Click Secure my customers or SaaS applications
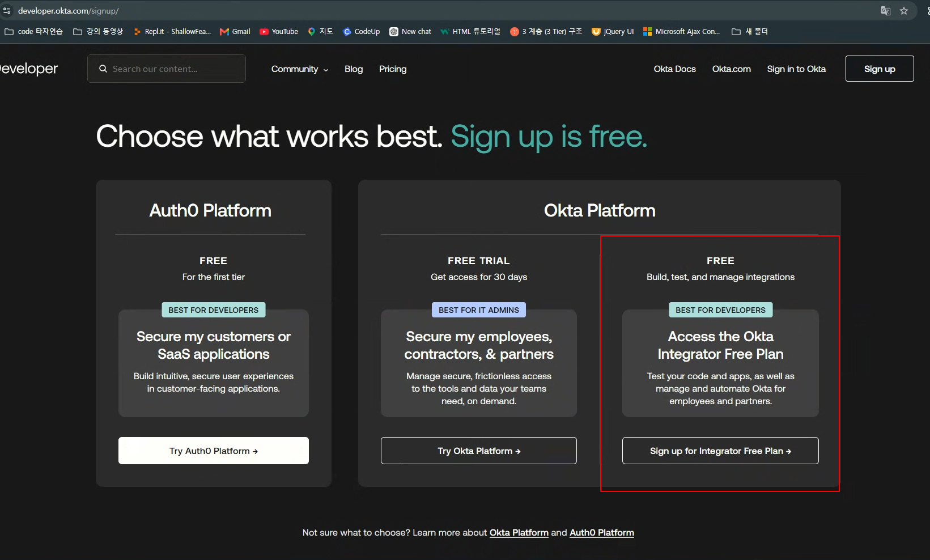The width and height of the screenshot is (930, 560). click(214, 345)
